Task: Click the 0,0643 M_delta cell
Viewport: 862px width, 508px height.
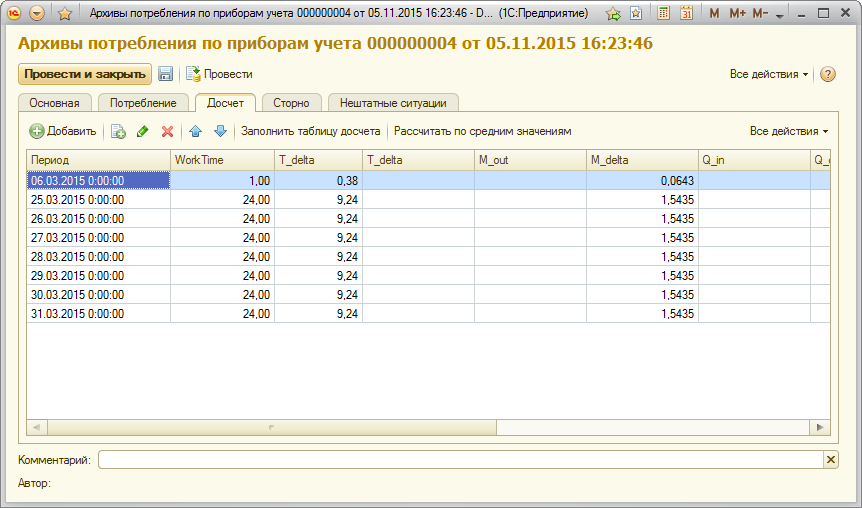Action: pyautogui.click(x=642, y=180)
